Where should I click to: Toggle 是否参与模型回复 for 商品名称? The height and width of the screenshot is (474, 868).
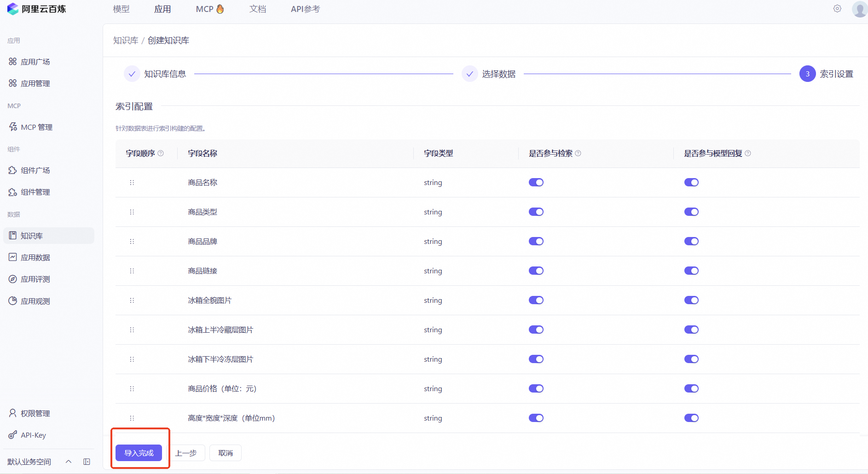click(x=691, y=183)
